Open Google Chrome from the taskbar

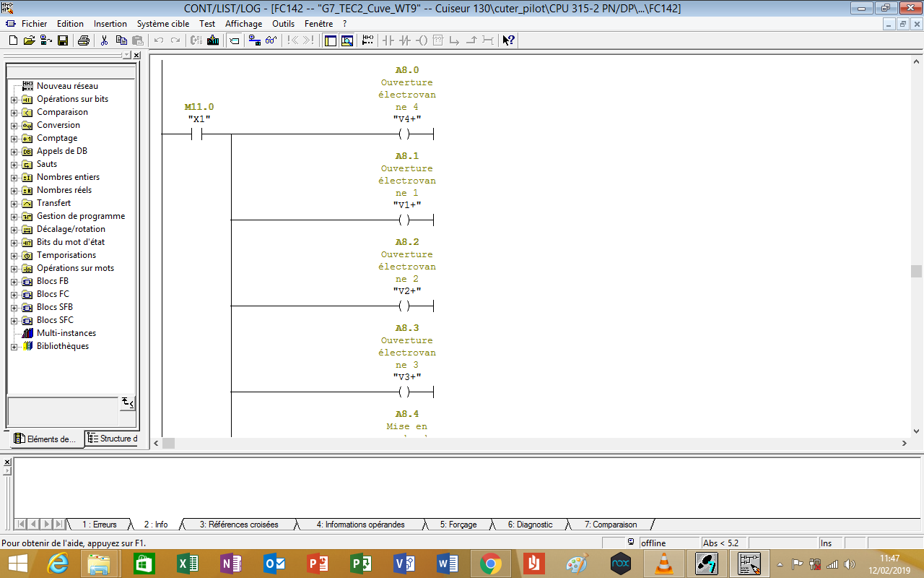click(x=491, y=563)
